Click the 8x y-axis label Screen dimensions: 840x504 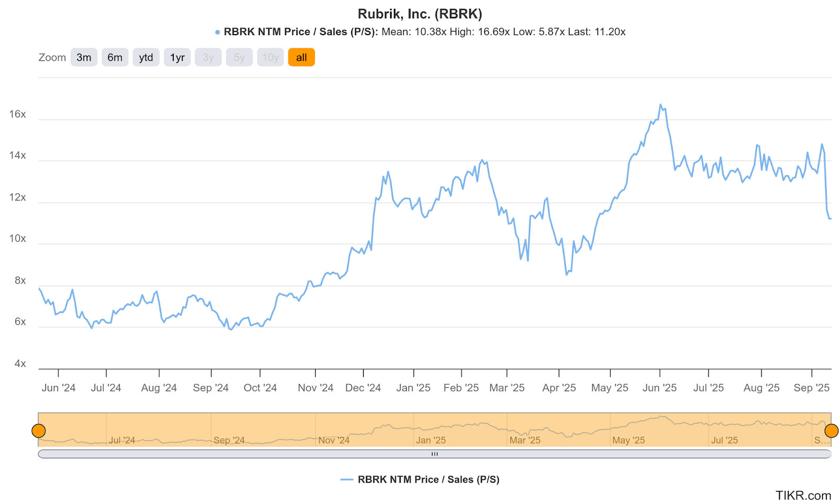[20, 280]
